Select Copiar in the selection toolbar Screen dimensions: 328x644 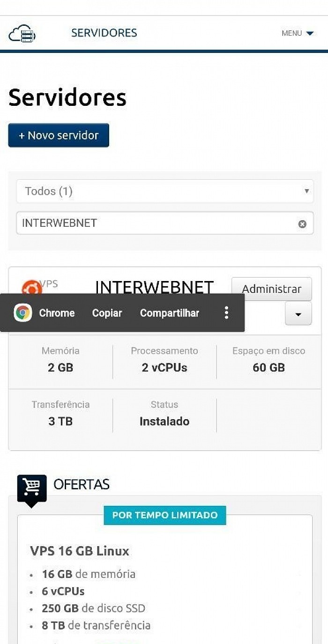(107, 313)
